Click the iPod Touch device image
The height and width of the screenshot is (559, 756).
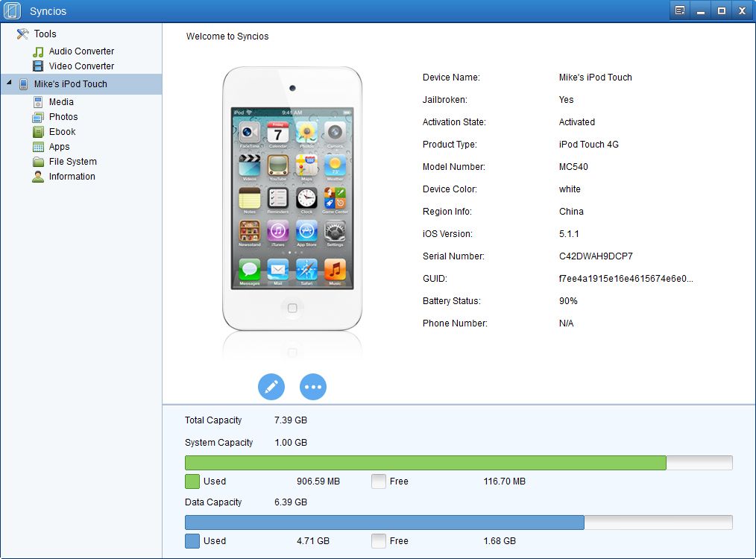(x=292, y=198)
